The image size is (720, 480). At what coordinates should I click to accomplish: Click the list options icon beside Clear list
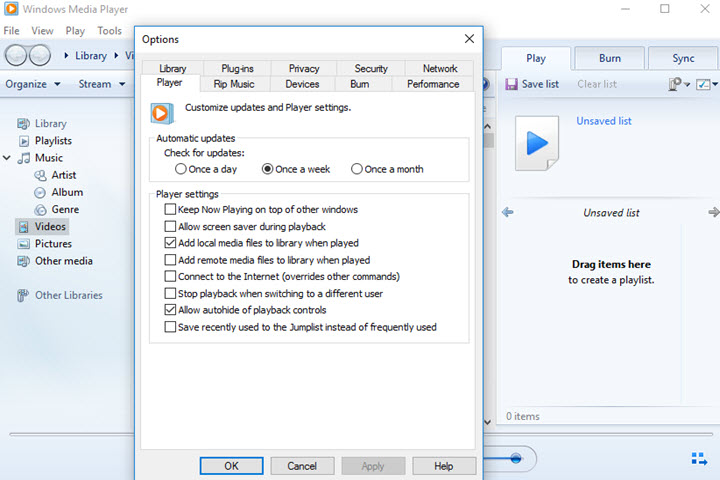pyautogui.click(x=675, y=84)
